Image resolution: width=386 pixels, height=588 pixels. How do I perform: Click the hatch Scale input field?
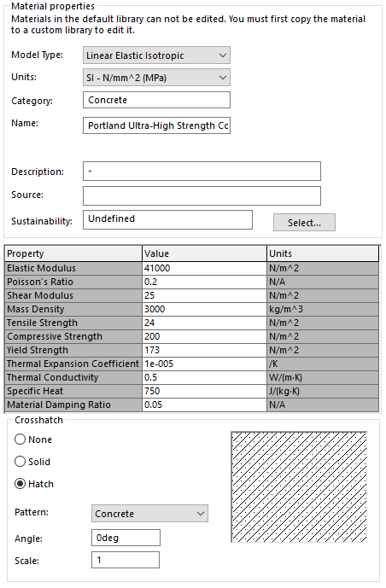[126, 560]
